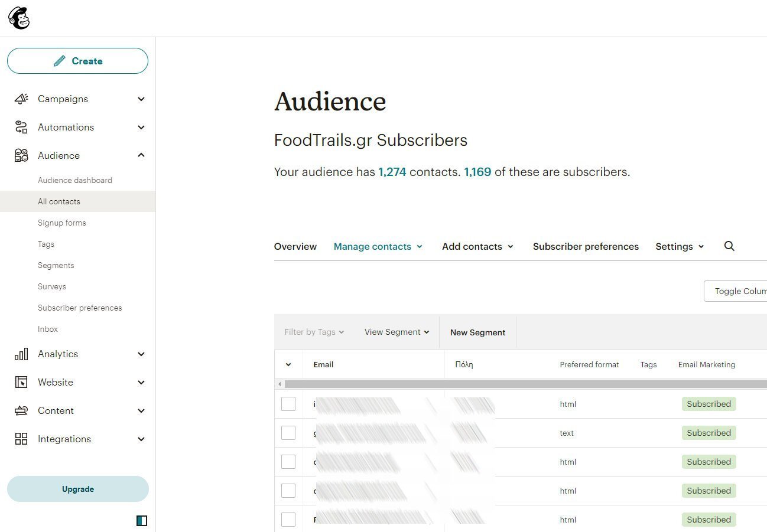Expand the Automations chevron
This screenshot has height=532, width=767.
[x=141, y=128]
